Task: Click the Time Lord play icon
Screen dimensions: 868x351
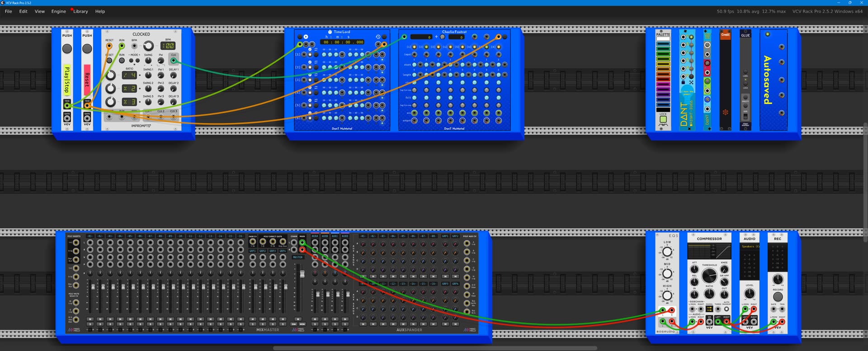Action: [x=306, y=37]
